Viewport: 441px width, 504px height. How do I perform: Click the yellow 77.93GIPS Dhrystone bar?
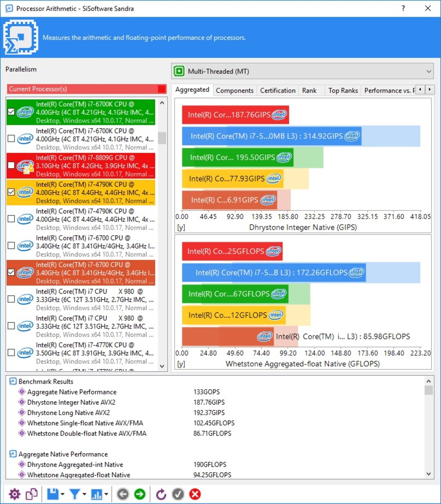pos(233,179)
